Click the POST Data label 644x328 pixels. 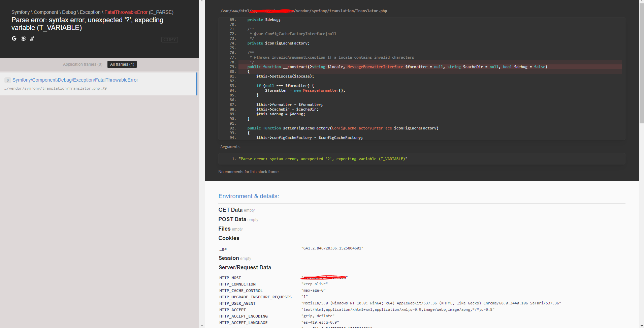232,219
